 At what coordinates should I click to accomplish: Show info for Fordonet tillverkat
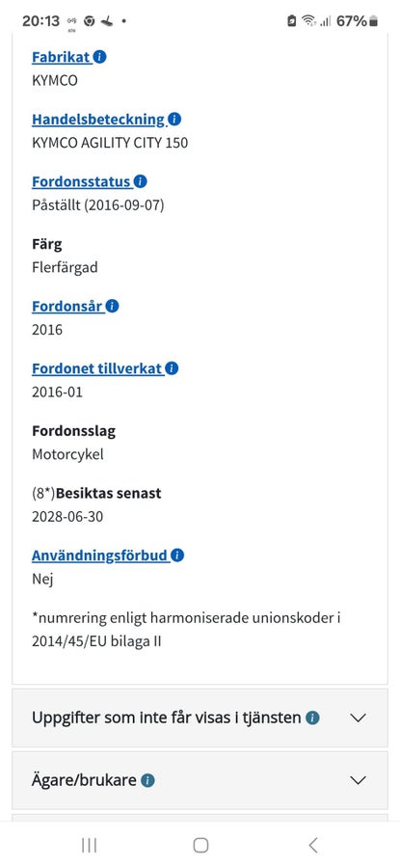(x=173, y=368)
